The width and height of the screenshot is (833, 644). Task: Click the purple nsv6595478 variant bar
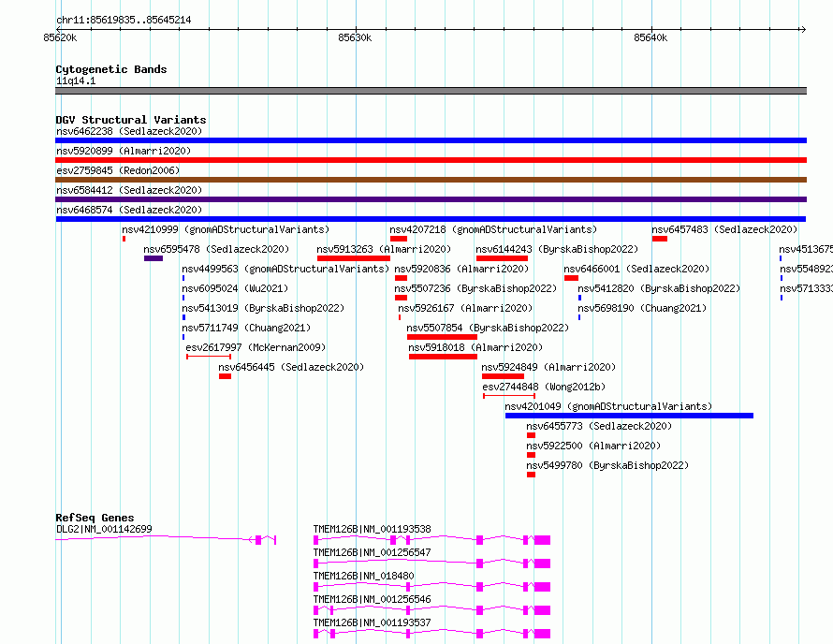click(x=153, y=258)
